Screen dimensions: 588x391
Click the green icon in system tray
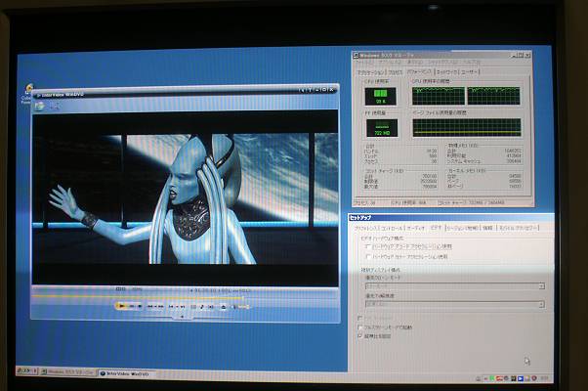pos(491,378)
